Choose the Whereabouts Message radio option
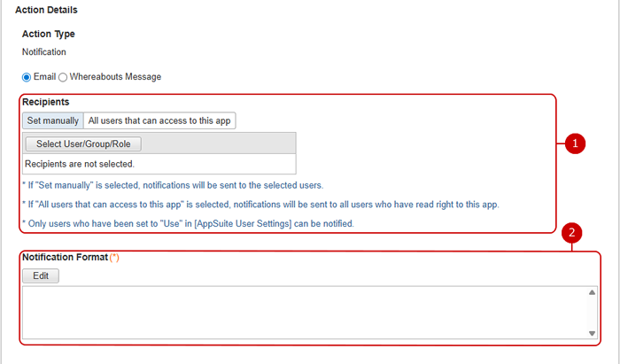Image resolution: width=620 pixels, height=364 pixels. 63,77
